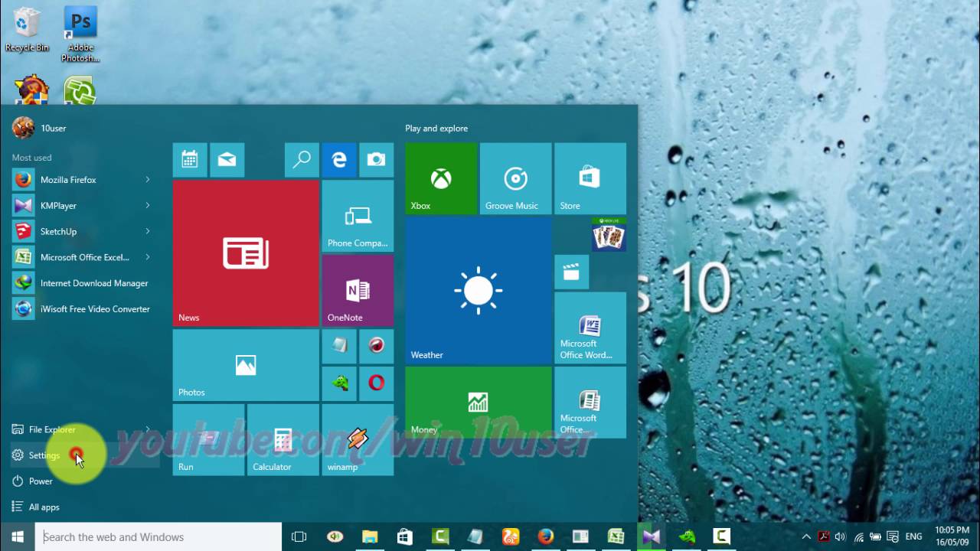Launch the Opera browser tile

click(x=376, y=383)
